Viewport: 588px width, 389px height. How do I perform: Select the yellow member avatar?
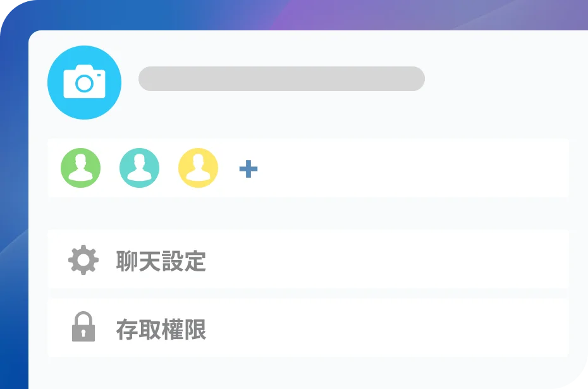198,168
